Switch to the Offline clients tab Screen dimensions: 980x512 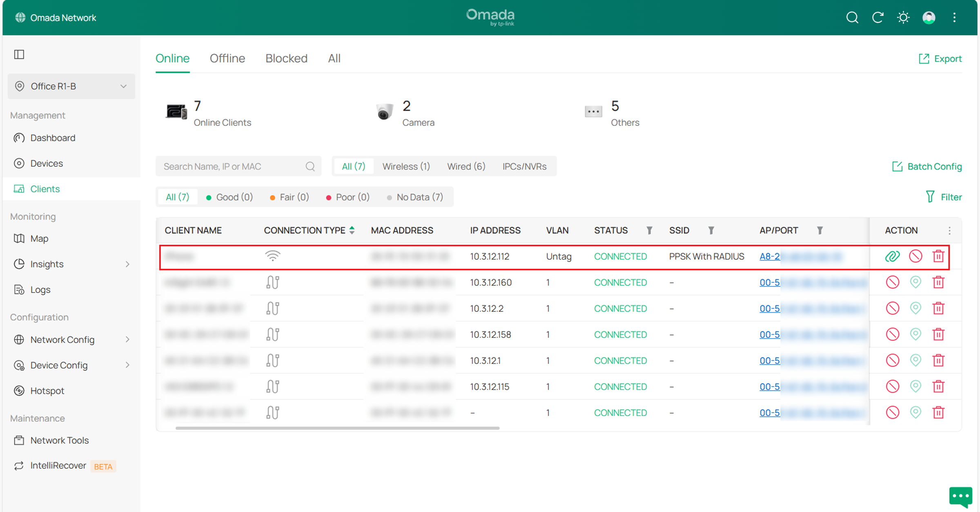227,58
